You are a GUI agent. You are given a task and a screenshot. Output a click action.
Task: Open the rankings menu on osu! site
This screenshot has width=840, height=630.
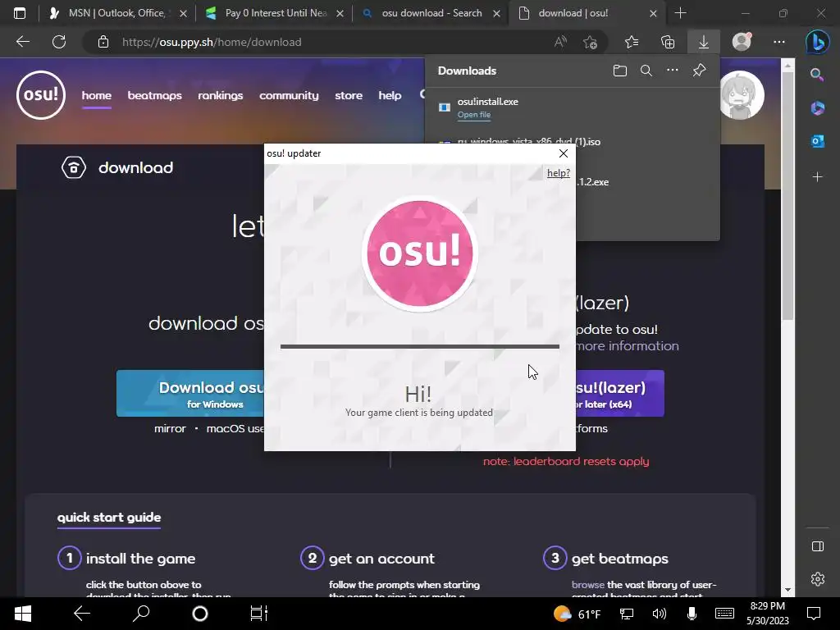point(220,95)
